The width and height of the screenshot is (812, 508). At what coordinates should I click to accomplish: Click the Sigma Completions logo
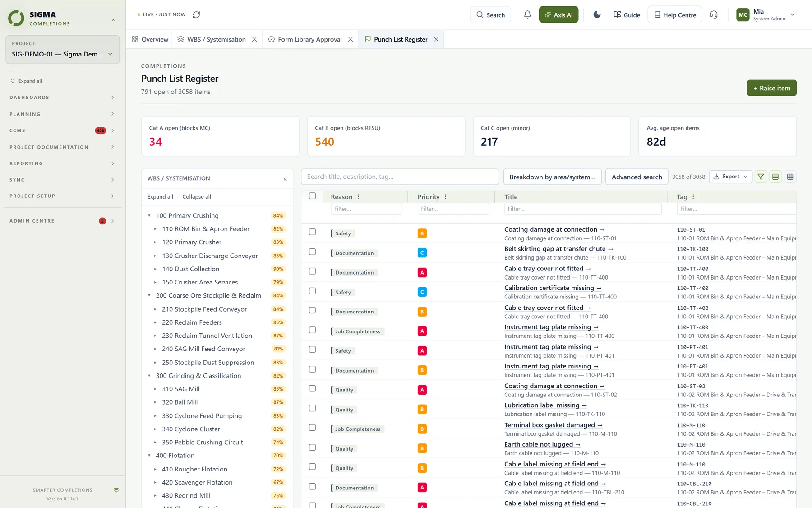click(x=39, y=18)
